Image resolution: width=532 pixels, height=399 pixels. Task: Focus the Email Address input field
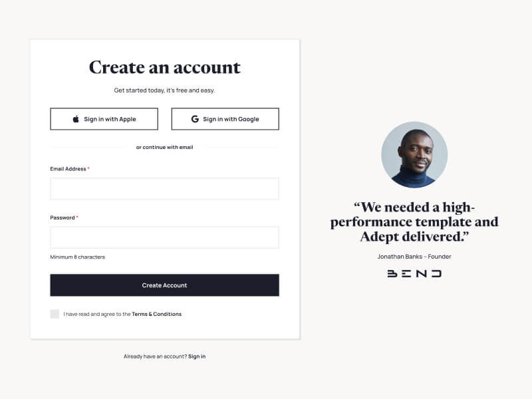click(164, 189)
